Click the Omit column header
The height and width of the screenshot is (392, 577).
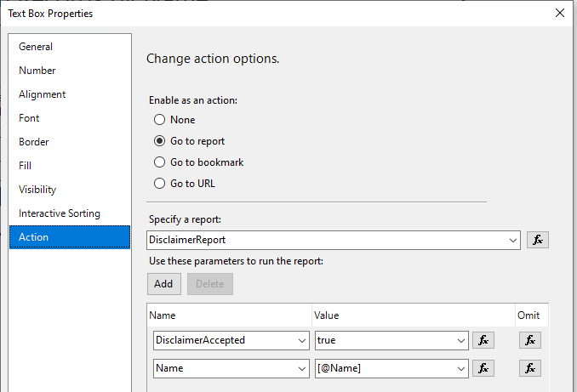(531, 315)
